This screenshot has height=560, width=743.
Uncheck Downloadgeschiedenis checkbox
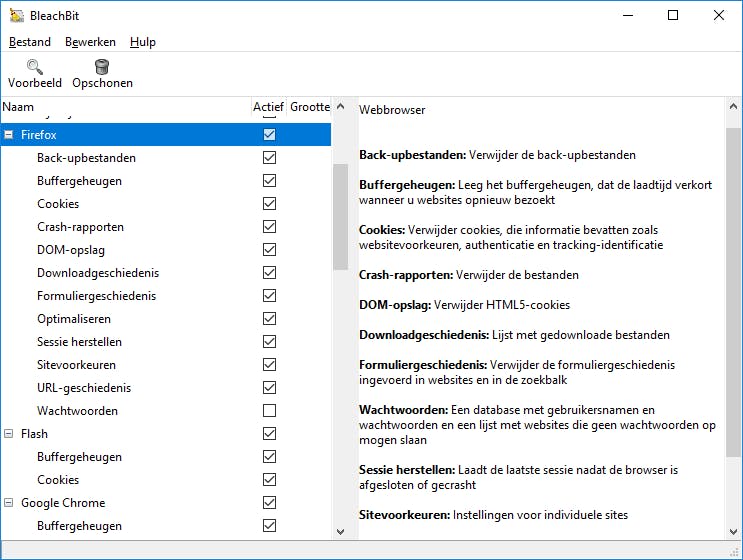[269, 272]
